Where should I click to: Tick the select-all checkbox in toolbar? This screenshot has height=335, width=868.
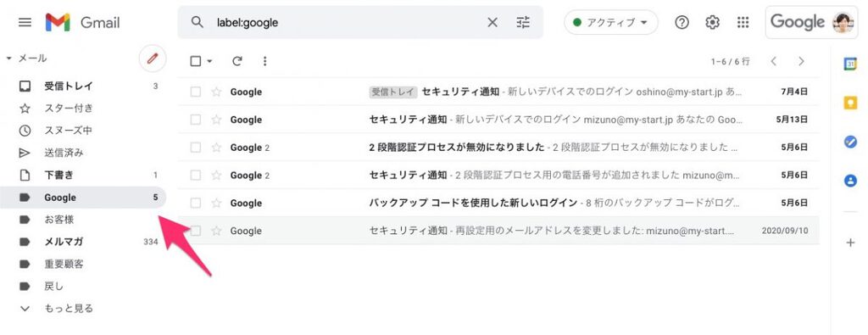pyautogui.click(x=196, y=61)
